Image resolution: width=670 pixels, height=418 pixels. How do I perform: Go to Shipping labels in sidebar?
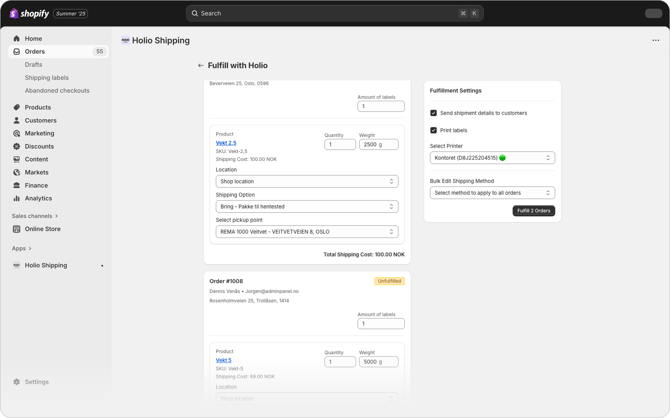[x=47, y=77]
